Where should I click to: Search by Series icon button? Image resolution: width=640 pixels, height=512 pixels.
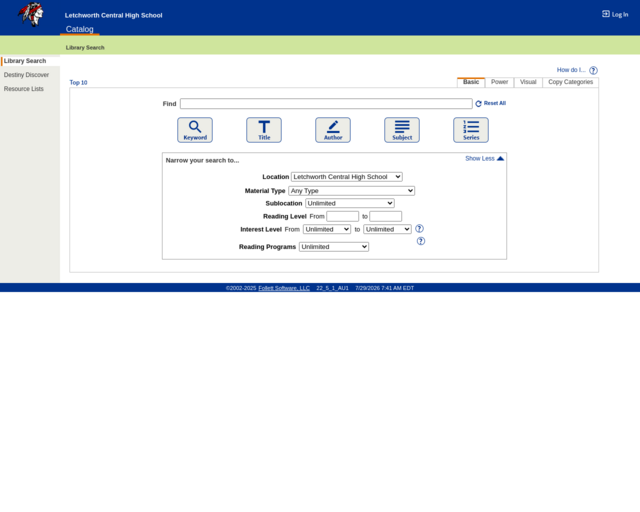(x=471, y=130)
